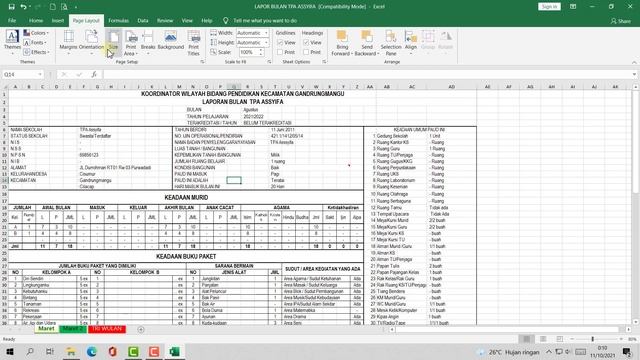The height and width of the screenshot is (360, 640).
Task: Open the Align objects menu
Action: coord(411,42)
